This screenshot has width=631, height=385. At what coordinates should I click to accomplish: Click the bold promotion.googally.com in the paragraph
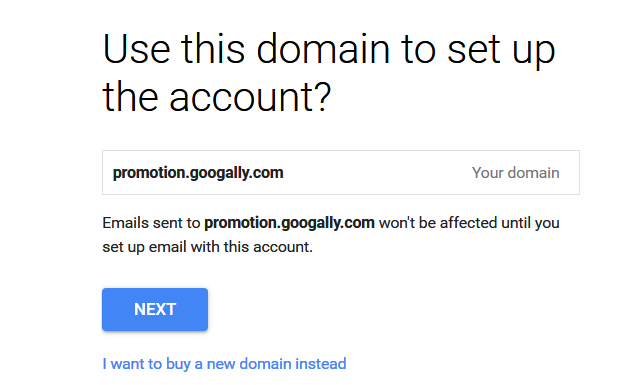[x=289, y=223]
